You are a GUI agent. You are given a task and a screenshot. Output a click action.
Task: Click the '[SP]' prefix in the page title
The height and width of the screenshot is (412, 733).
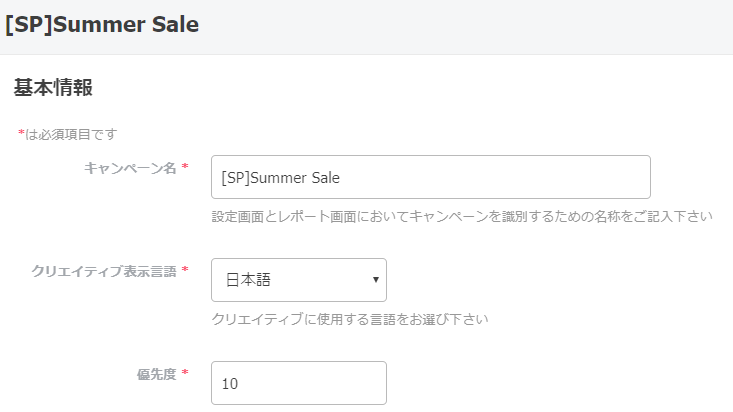28,25
